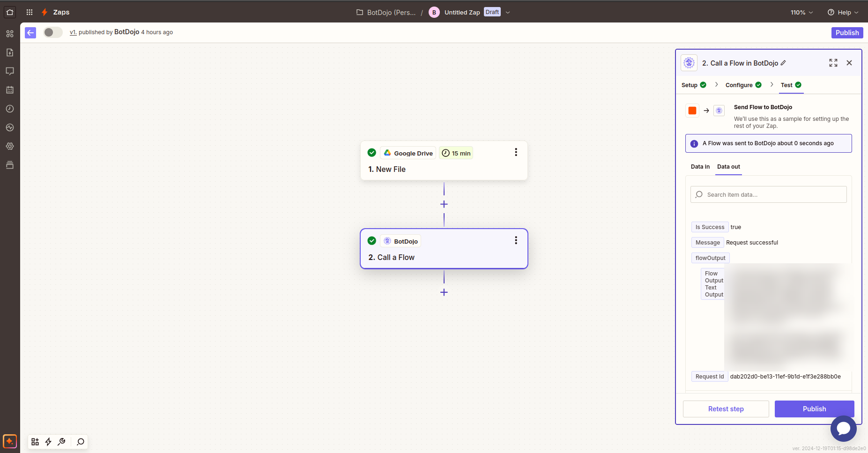Click the Retest step button
The width and height of the screenshot is (868, 453).
pos(726,409)
